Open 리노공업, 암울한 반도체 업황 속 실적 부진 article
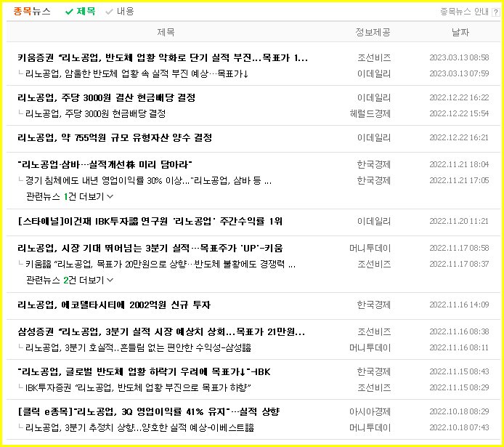Viewport: 504px width, 447px height. tap(137, 74)
